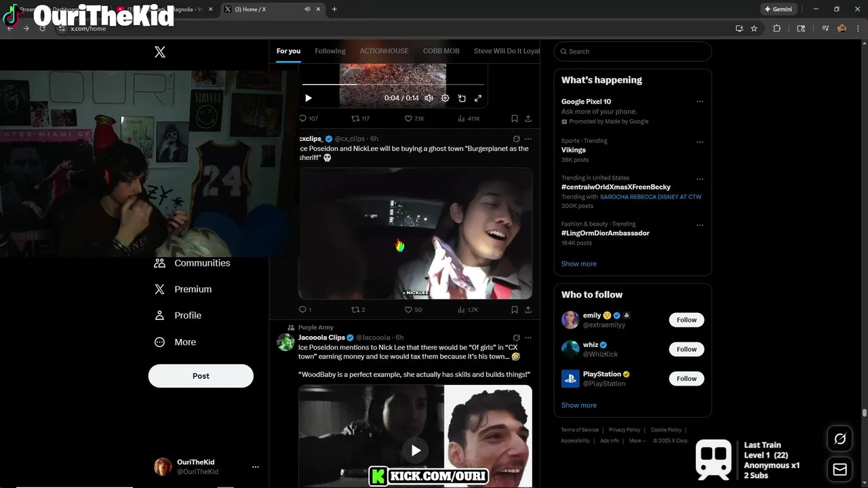Follow emily account
This screenshot has width=868, height=488.
point(686,320)
